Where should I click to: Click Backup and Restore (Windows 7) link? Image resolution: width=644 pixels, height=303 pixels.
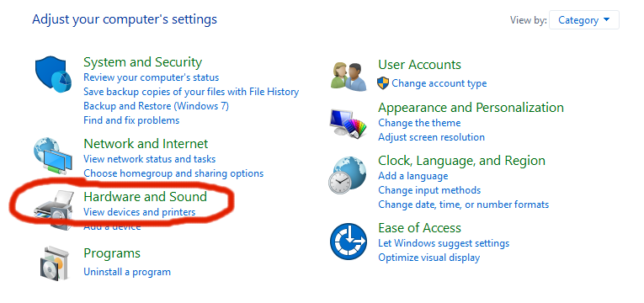click(156, 106)
